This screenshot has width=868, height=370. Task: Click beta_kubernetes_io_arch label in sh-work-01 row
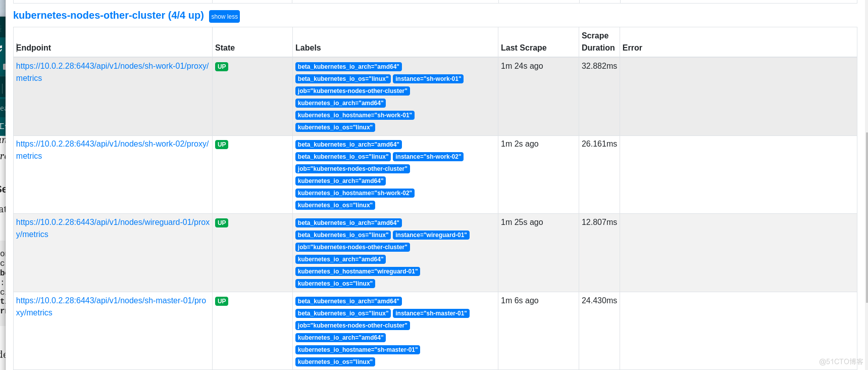(x=348, y=67)
